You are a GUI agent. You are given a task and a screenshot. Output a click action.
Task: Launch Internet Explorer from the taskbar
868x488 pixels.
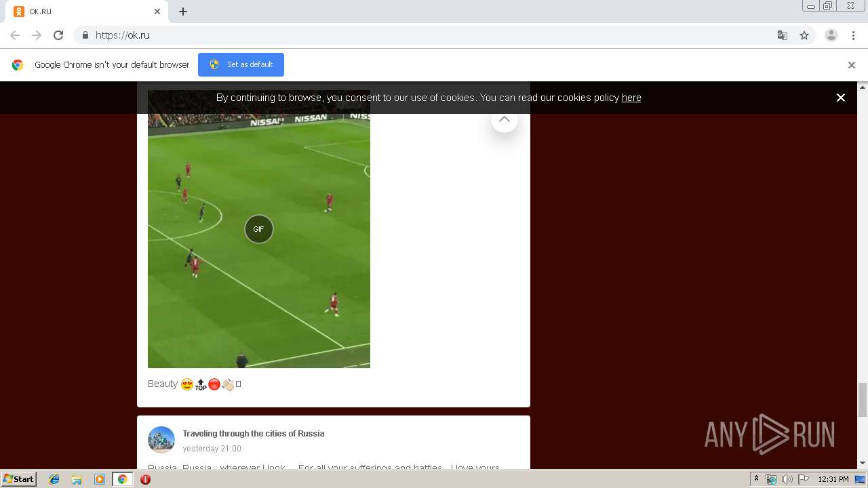pos(54,479)
